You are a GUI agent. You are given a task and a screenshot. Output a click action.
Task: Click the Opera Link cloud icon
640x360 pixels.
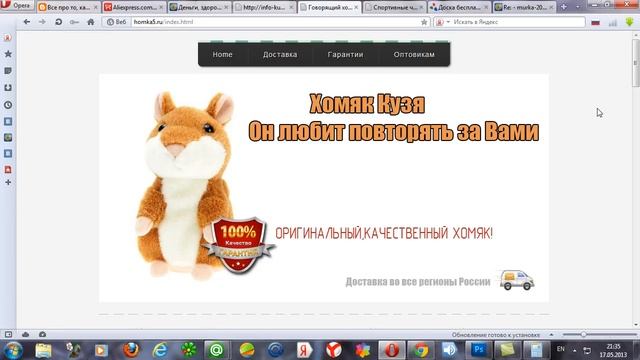(x=25, y=334)
